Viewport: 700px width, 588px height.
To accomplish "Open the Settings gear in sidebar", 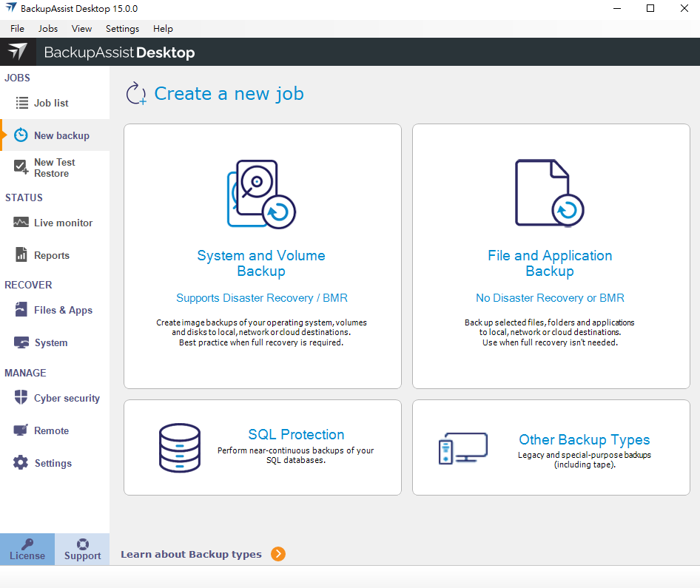I will point(21,463).
